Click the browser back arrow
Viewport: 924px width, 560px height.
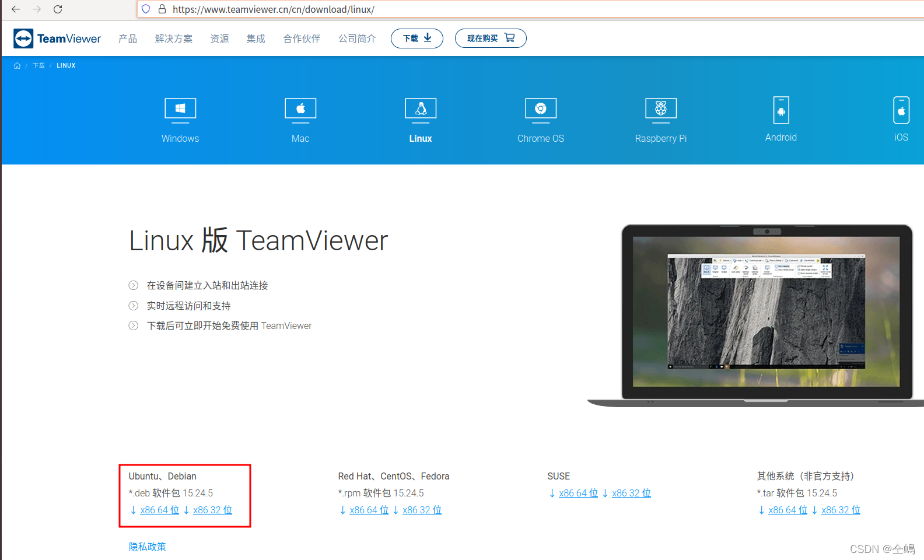coord(16,9)
